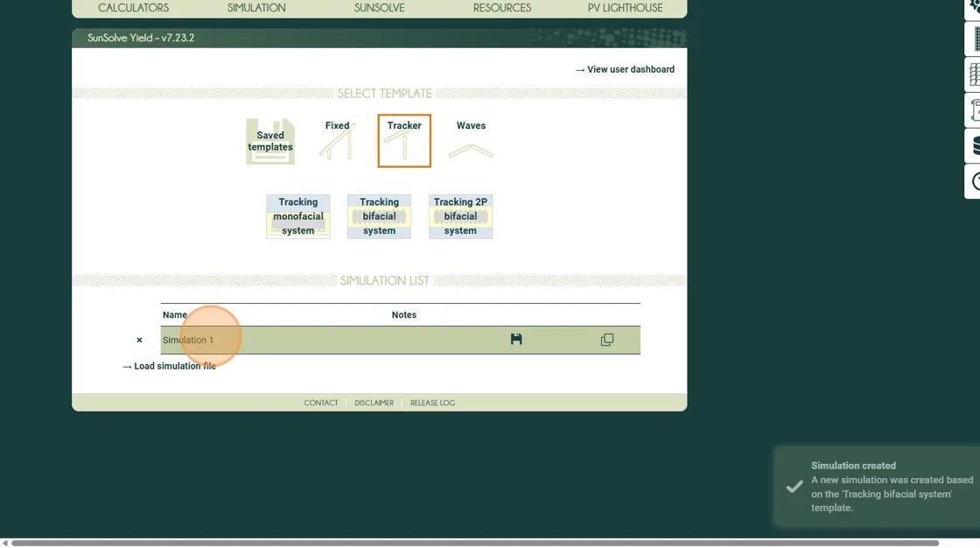The image size is (980, 548).
Task: Open the Saved templates floppy disk icon
Action: (270, 141)
